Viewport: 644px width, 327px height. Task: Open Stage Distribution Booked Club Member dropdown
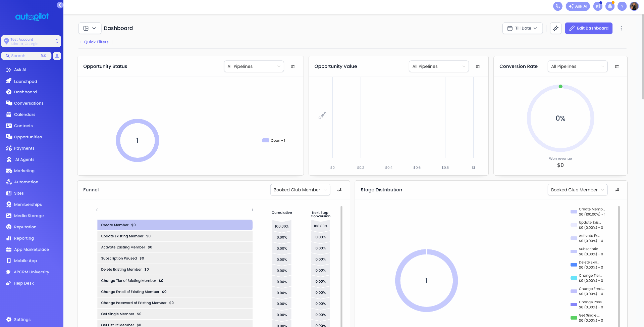(x=578, y=190)
